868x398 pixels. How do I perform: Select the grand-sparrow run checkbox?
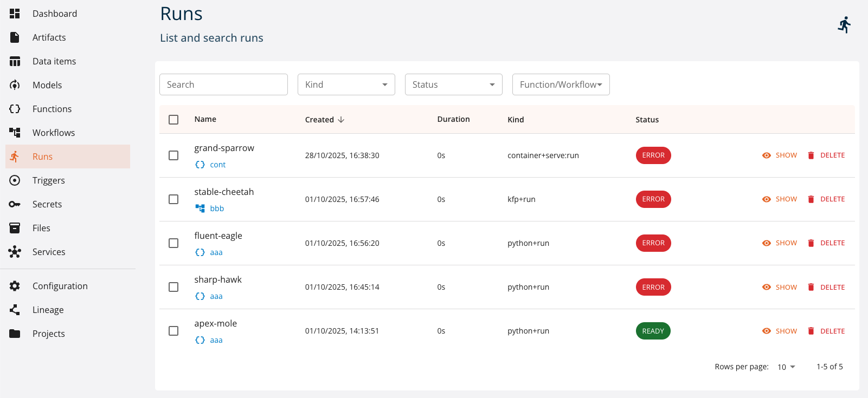click(x=173, y=155)
